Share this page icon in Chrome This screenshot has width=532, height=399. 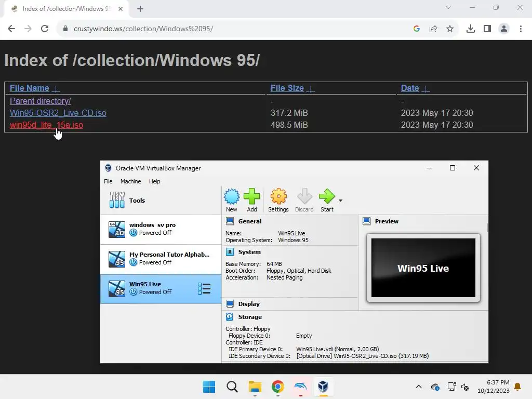point(433,29)
